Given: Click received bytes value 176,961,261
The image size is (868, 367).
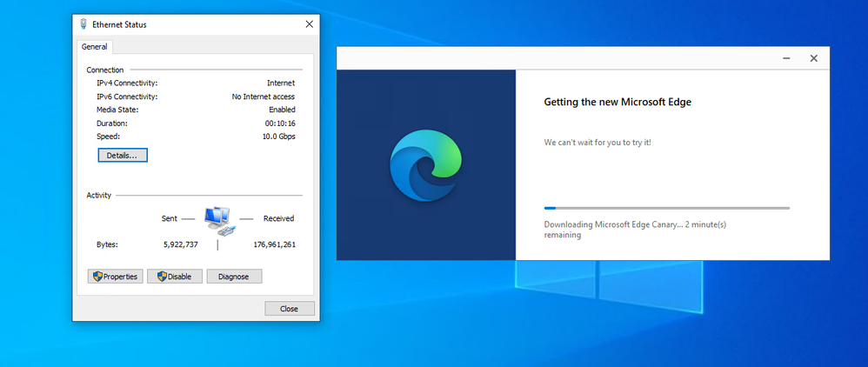Looking at the screenshot, I should 275,244.
